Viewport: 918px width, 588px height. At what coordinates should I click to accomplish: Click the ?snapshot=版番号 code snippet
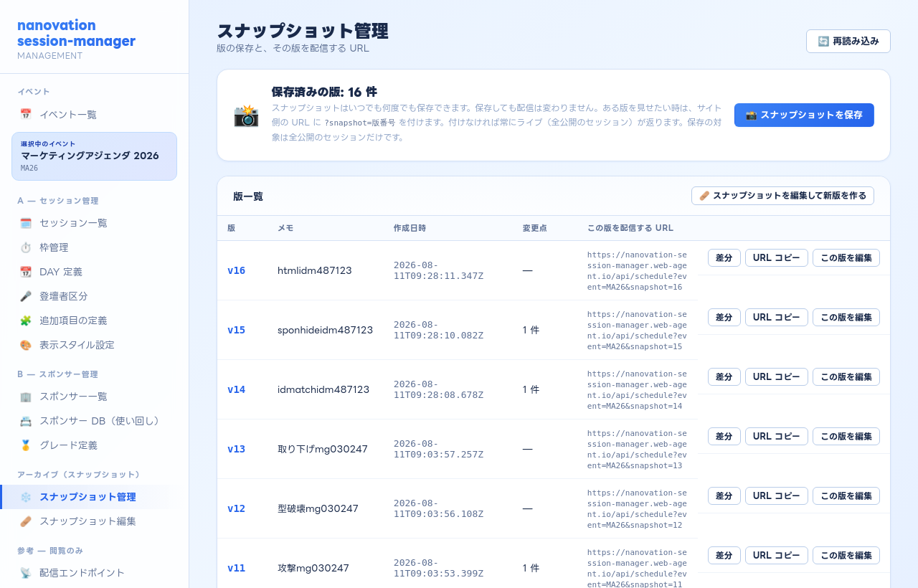(360, 123)
